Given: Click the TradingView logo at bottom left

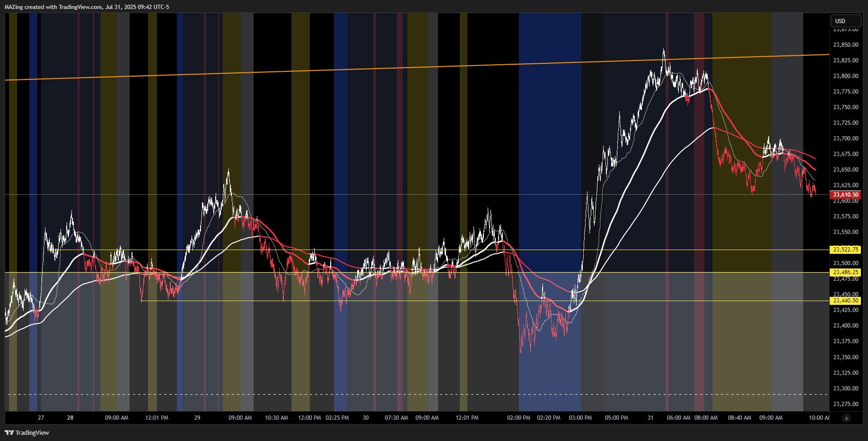Looking at the screenshot, I should 27,432.
